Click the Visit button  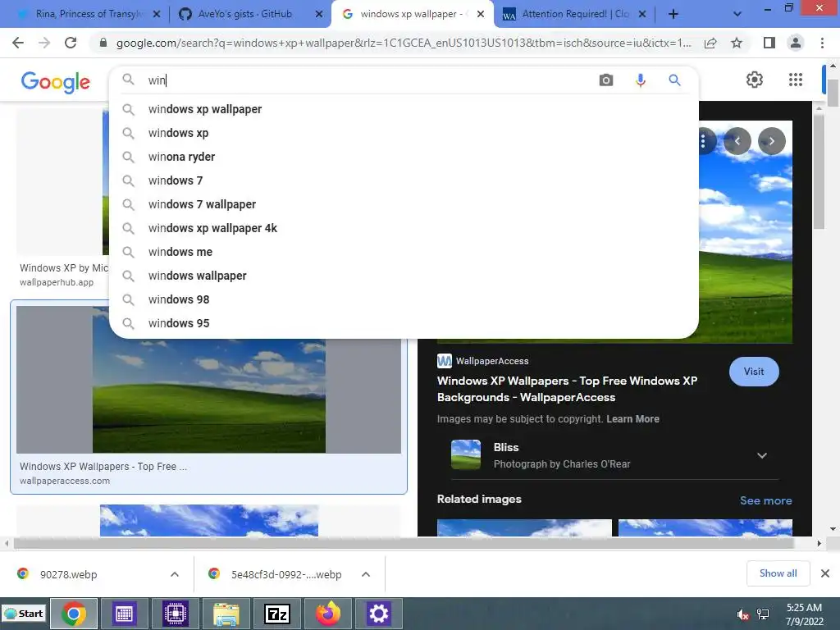754,372
